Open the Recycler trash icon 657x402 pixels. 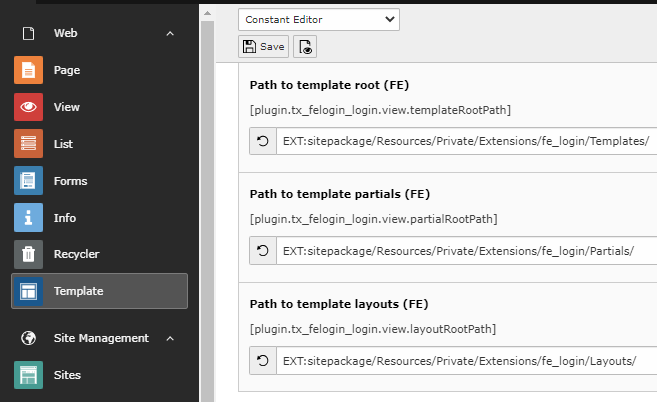29,254
